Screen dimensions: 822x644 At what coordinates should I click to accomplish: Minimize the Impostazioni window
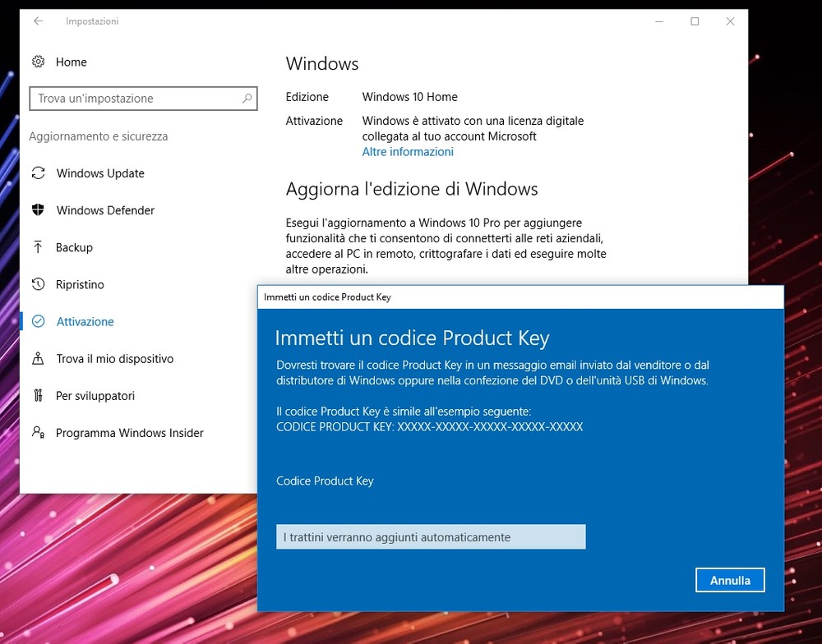click(659, 21)
